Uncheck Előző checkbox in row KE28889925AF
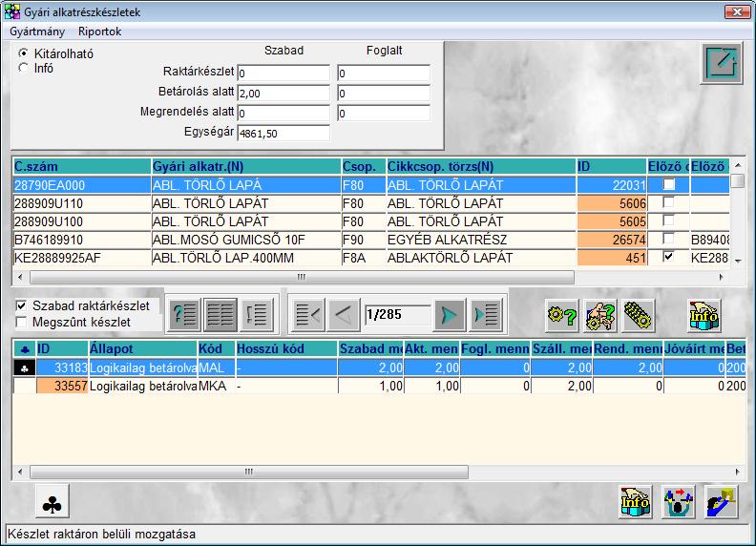This screenshot has height=546, width=756. click(x=669, y=257)
